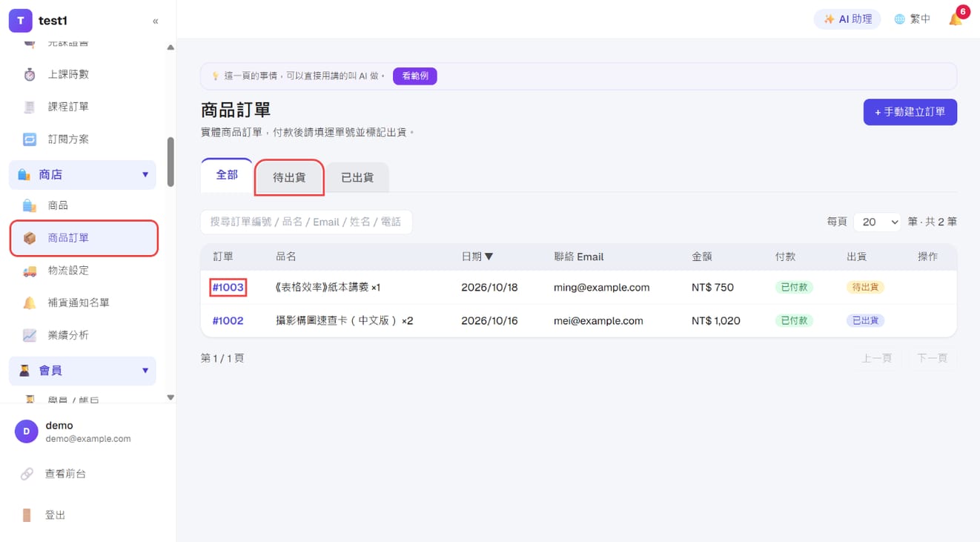980x542 pixels.
Task: Click the receipt icon beside 課程訂單
Action: point(30,107)
